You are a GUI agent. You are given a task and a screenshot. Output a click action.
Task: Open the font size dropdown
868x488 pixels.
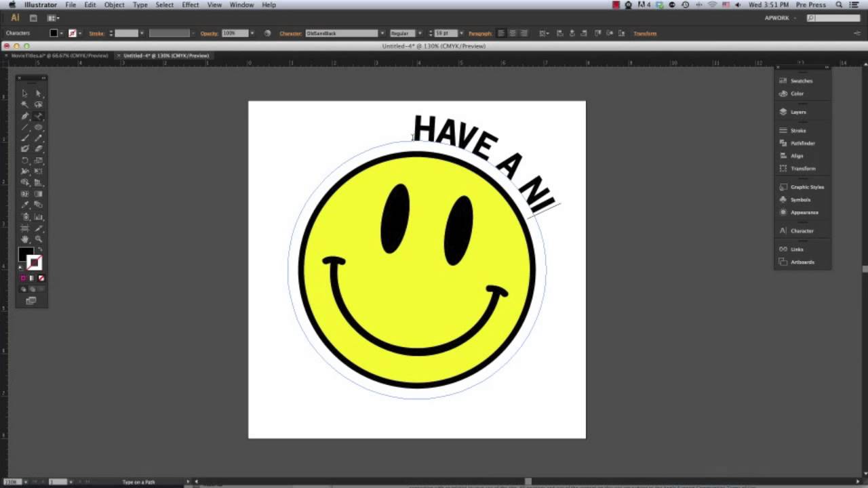pos(461,33)
